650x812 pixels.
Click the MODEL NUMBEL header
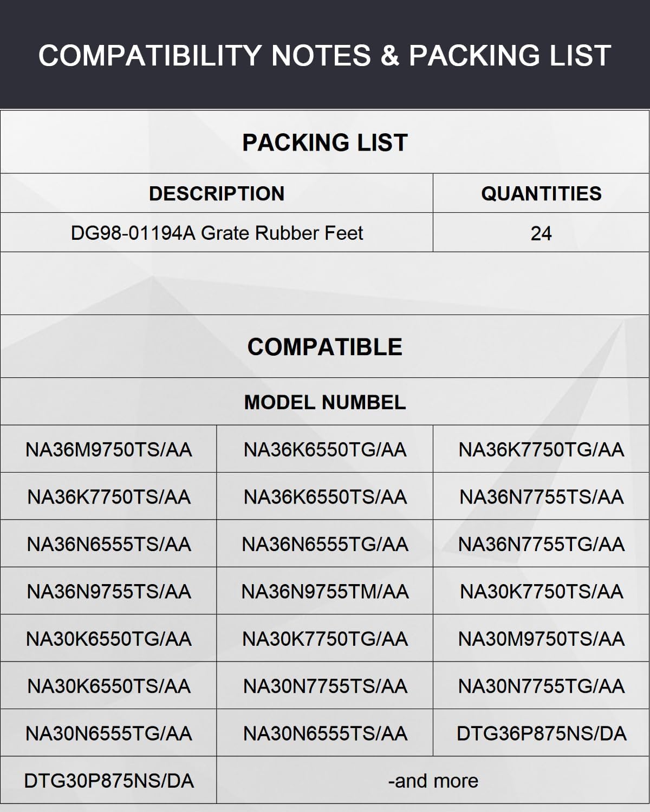point(325,402)
